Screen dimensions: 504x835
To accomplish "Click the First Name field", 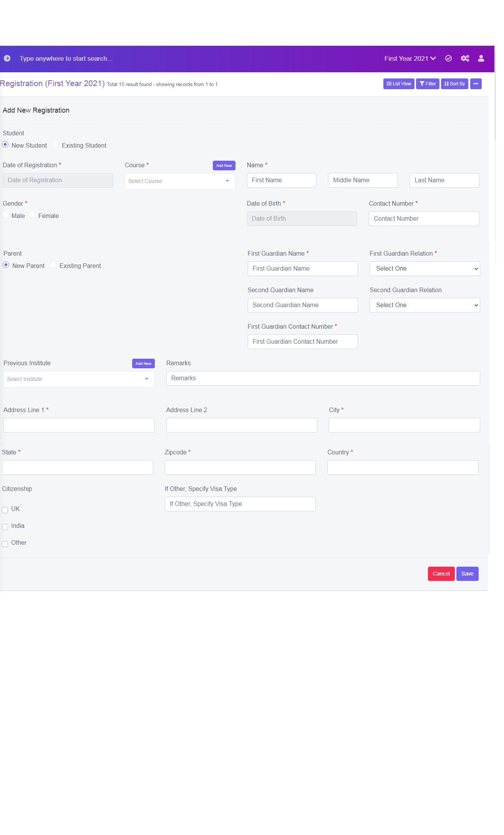I will [x=282, y=180].
